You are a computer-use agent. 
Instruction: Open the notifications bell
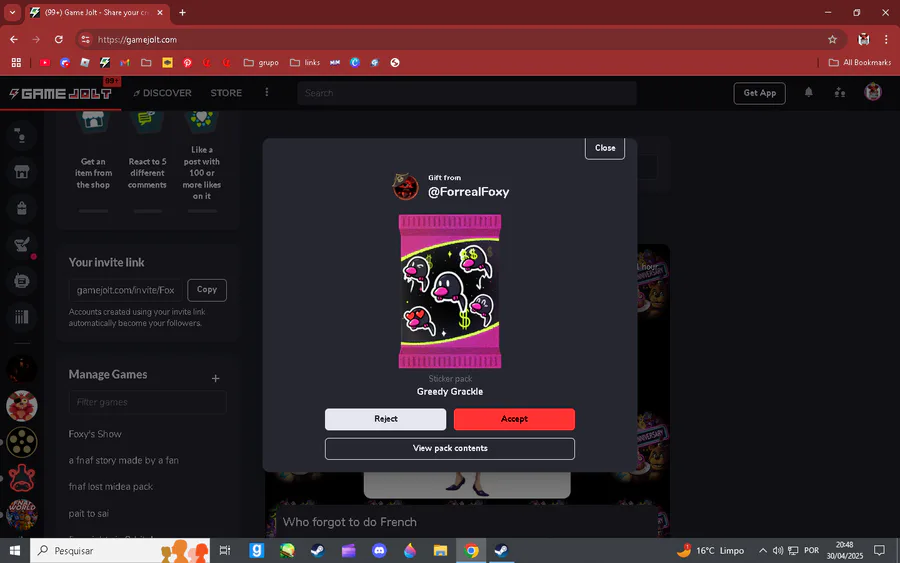(808, 92)
